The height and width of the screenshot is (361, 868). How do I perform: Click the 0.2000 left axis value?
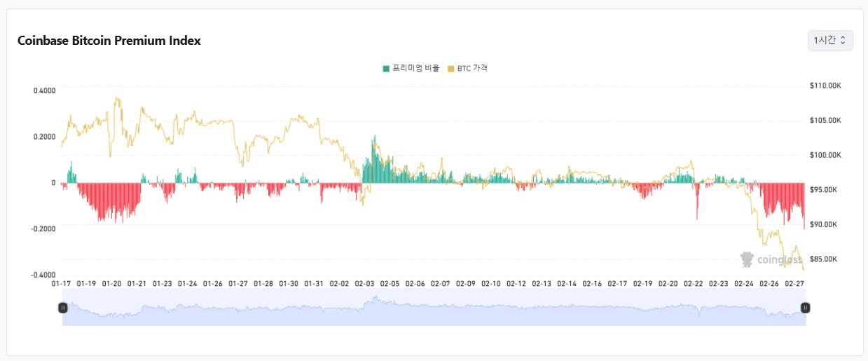point(44,137)
